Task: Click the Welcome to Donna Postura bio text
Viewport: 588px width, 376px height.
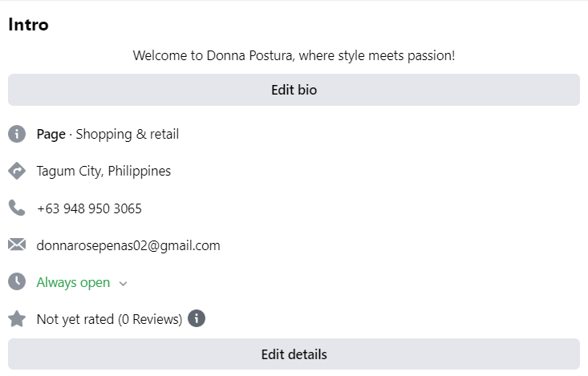Action: tap(294, 56)
